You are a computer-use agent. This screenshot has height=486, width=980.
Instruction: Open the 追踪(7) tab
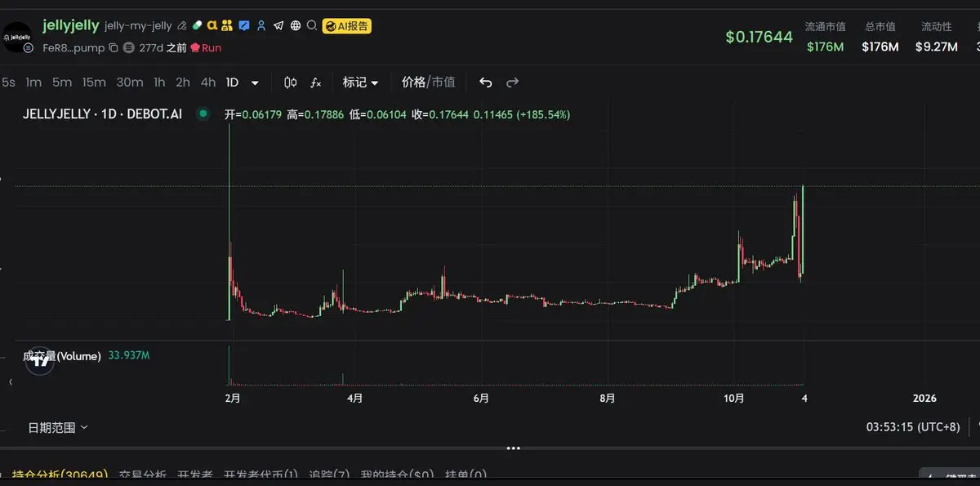[x=329, y=475]
